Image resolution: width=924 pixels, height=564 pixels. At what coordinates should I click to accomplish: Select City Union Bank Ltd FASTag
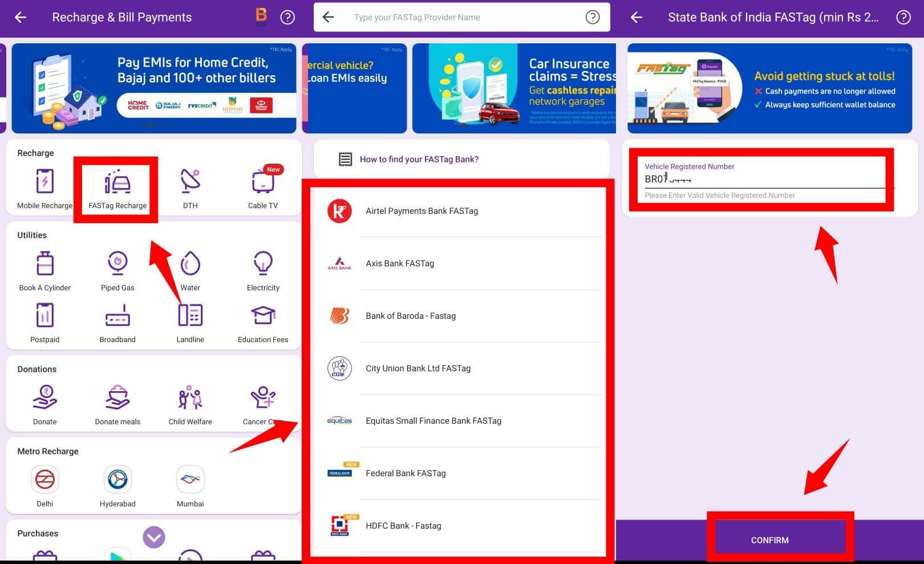click(461, 368)
